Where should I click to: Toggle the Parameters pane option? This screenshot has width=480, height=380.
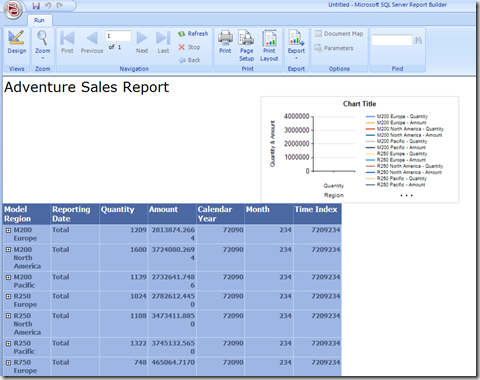coord(334,48)
